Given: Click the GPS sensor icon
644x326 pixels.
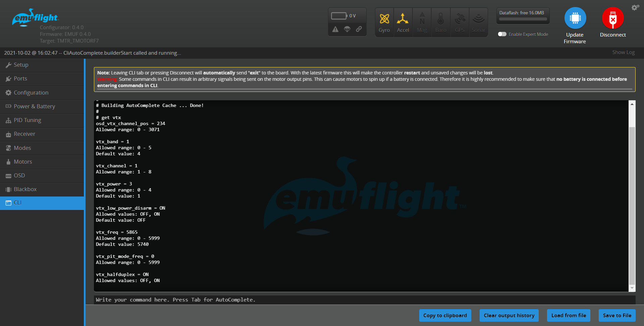Looking at the screenshot, I should point(460,22).
